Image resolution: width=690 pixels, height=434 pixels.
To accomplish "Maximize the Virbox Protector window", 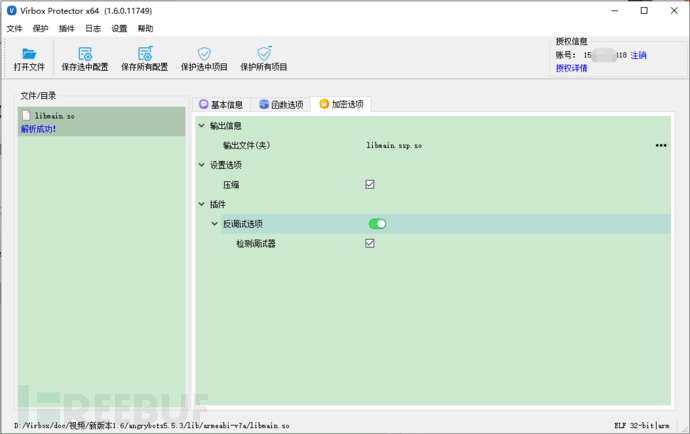I will pos(644,11).
